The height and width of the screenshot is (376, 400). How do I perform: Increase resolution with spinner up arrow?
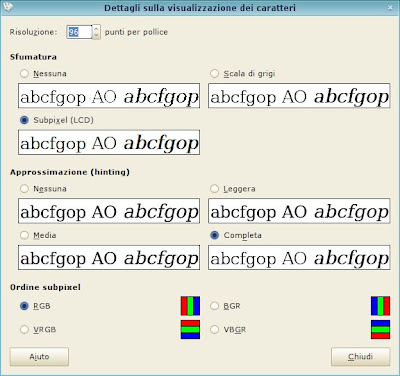96,29
